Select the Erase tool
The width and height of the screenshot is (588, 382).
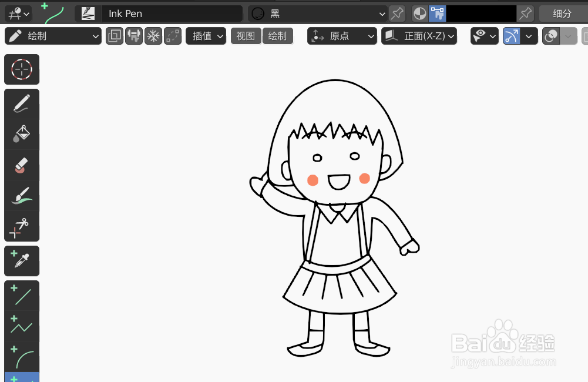click(x=22, y=165)
